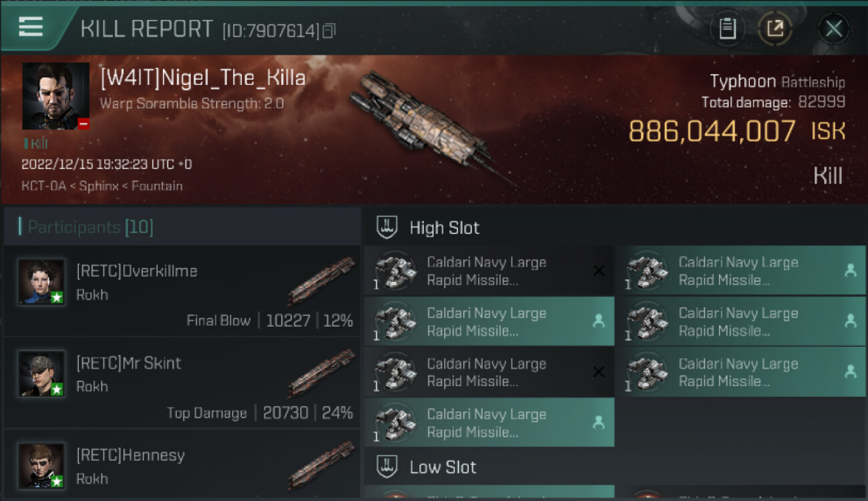868x501 pixels.
Task: Open the KCT-0A system location link
Action: (43, 186)
